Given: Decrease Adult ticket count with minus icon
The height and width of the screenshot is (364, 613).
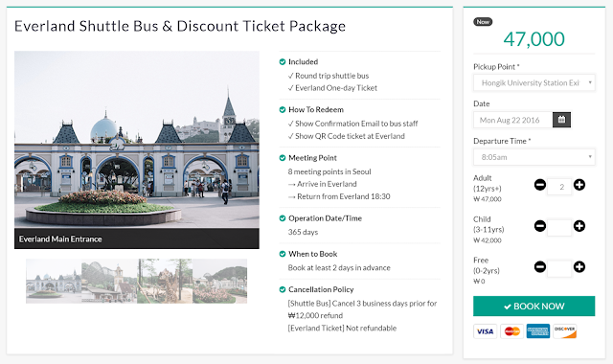Looking at the screenshot, I should point(540,185).
